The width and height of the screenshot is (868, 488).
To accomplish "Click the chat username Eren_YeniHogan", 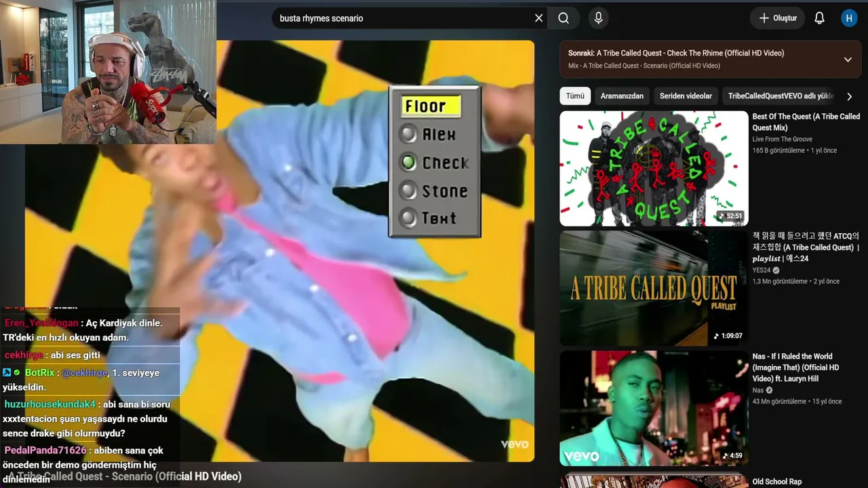I will pyautogui.click(x=41, y=323).
